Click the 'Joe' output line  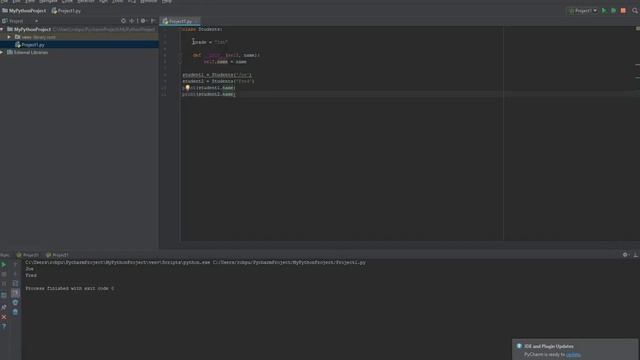coord(29,269)
